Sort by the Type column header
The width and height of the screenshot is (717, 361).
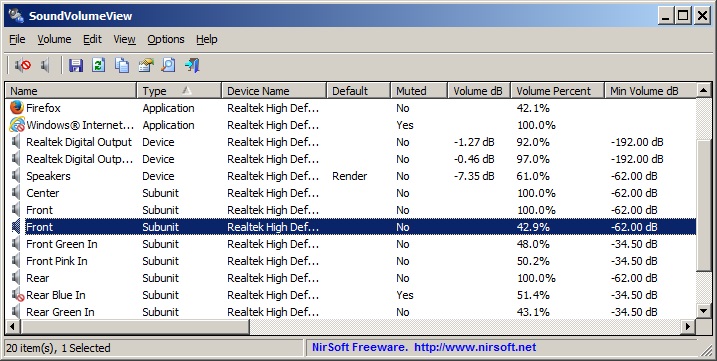pos(179,91)
